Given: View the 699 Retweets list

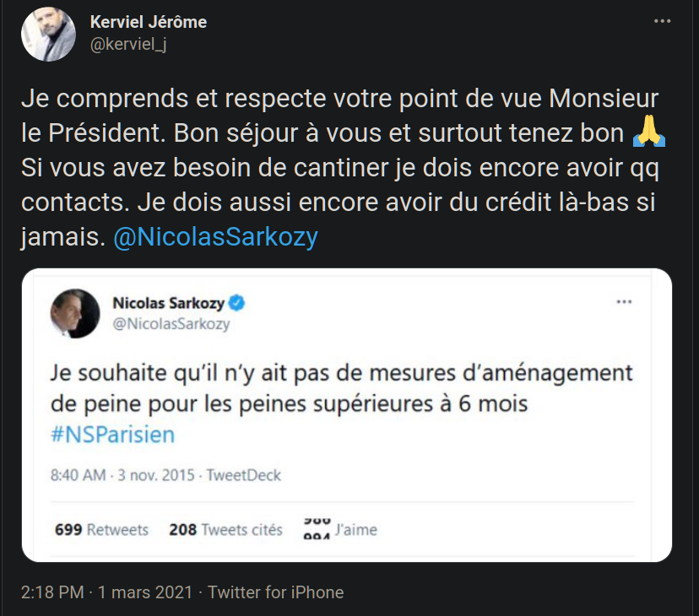Looking at the screenshot, I should 101,530.
